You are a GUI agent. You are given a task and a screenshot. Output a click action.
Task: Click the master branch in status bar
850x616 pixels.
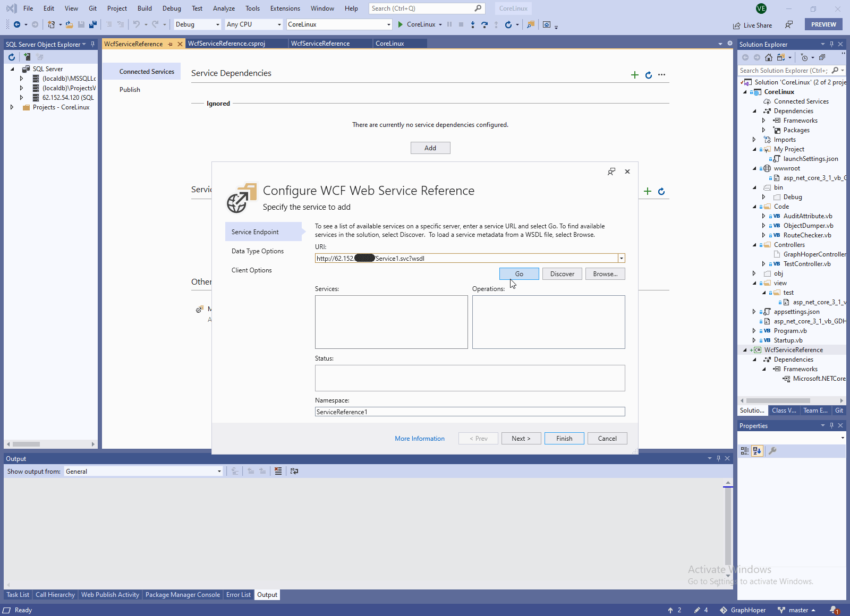tap(798, 610)
